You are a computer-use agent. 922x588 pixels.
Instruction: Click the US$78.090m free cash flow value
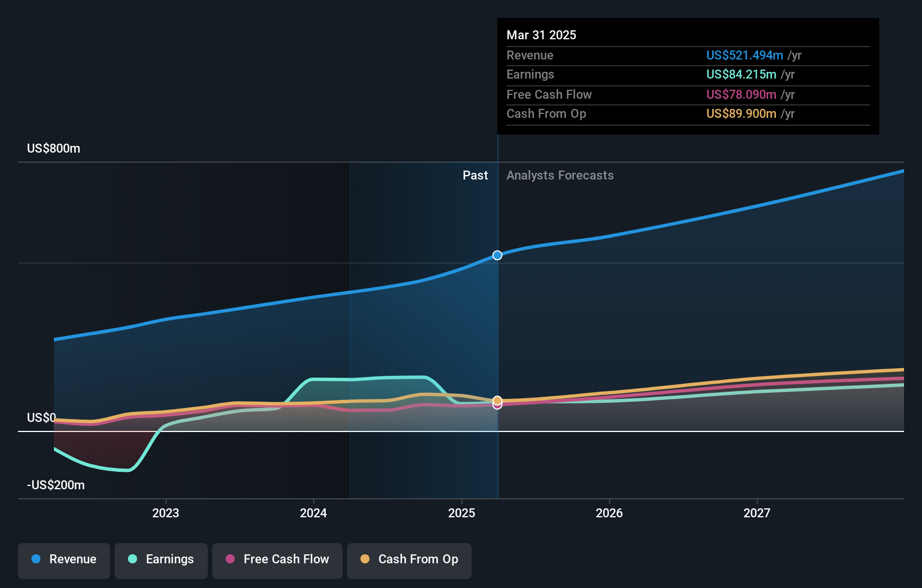741,95
